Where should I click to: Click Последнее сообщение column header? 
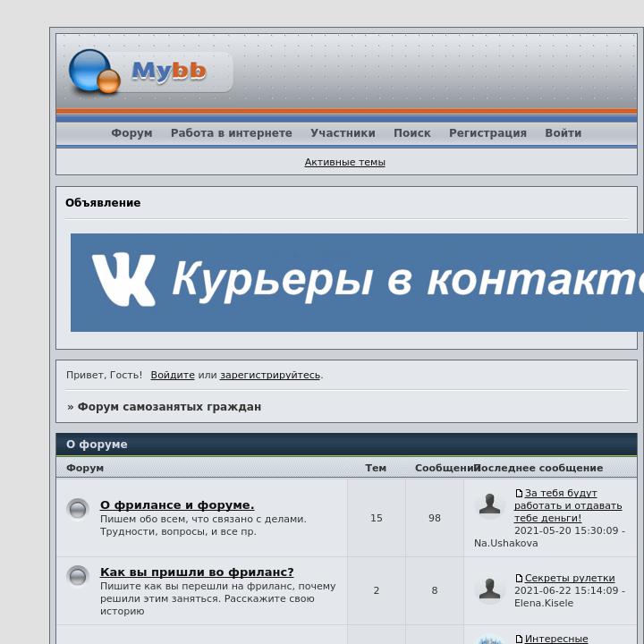(538, 468)
